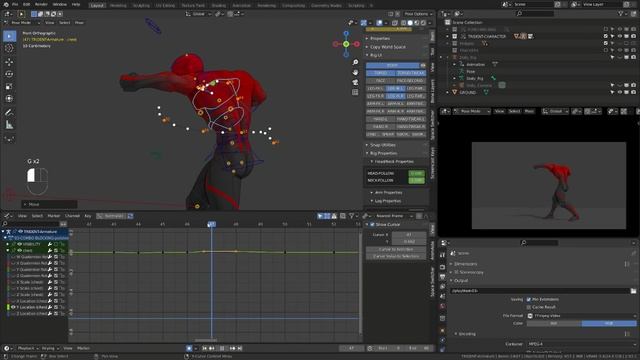
Task: Select the Move tool in left toolbar
Action: pos(9,62)
